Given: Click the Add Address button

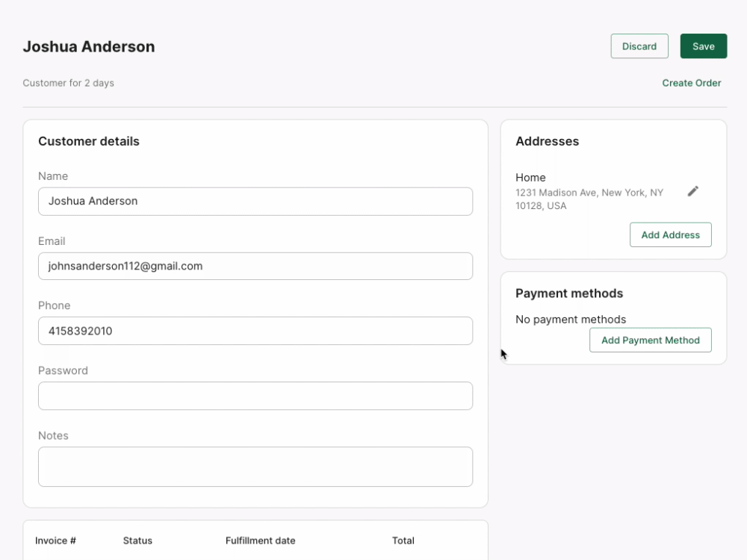Looking at the screenshot, I should 670,234.
